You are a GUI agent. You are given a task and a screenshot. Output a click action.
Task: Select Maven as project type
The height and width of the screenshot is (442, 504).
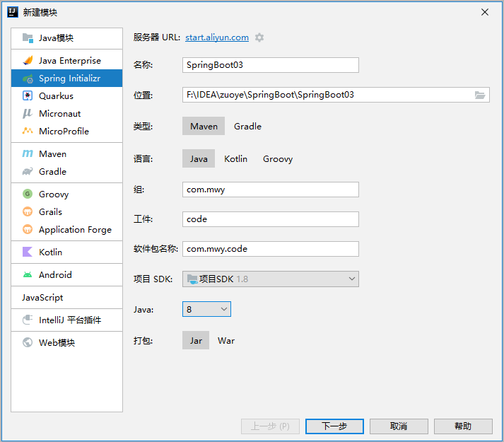(x=204, y=126)
